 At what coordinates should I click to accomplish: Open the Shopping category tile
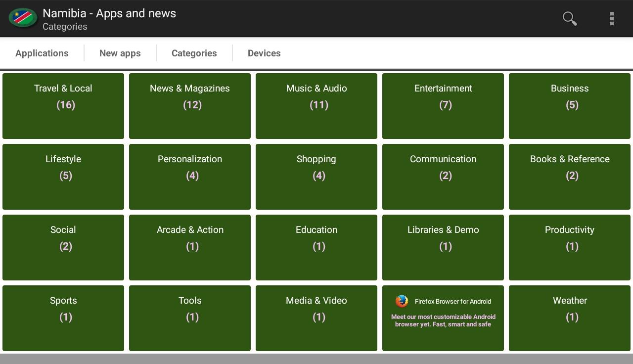tap(316, 177)
